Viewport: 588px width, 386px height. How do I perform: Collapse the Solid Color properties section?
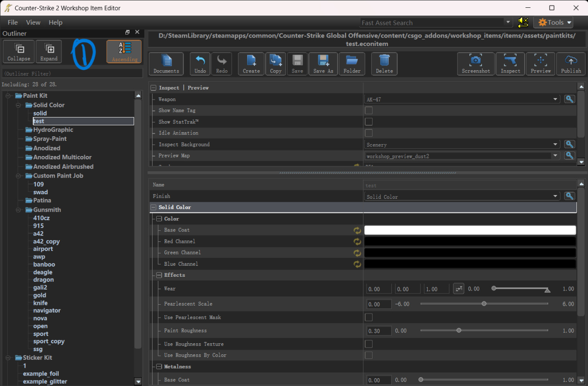pos(153,207)
